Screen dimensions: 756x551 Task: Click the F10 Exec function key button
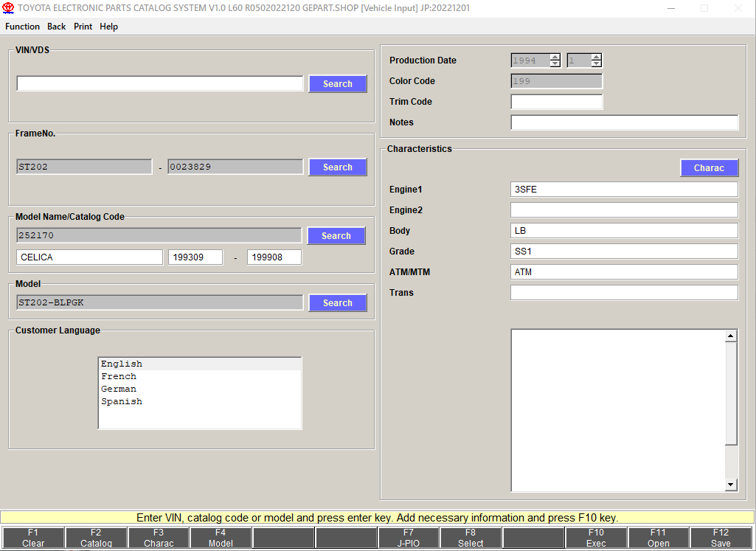coord(596,538)
